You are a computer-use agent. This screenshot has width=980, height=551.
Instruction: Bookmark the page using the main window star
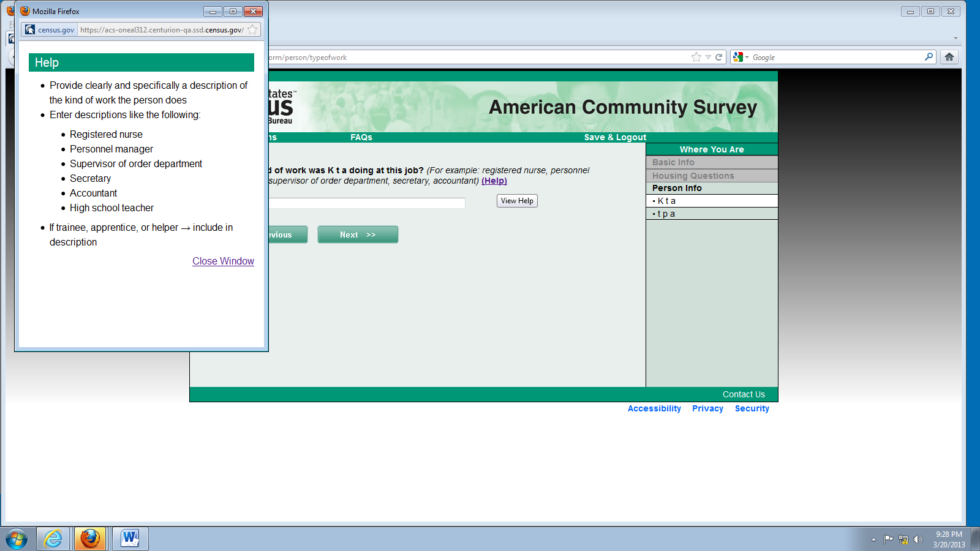coord(696,57)
